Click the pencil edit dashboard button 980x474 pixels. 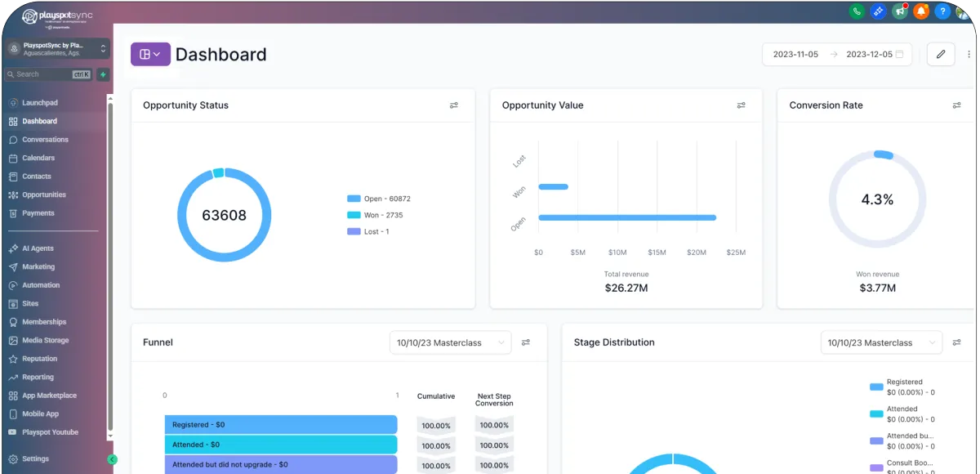pyautogui.click(x=941, y=55)
